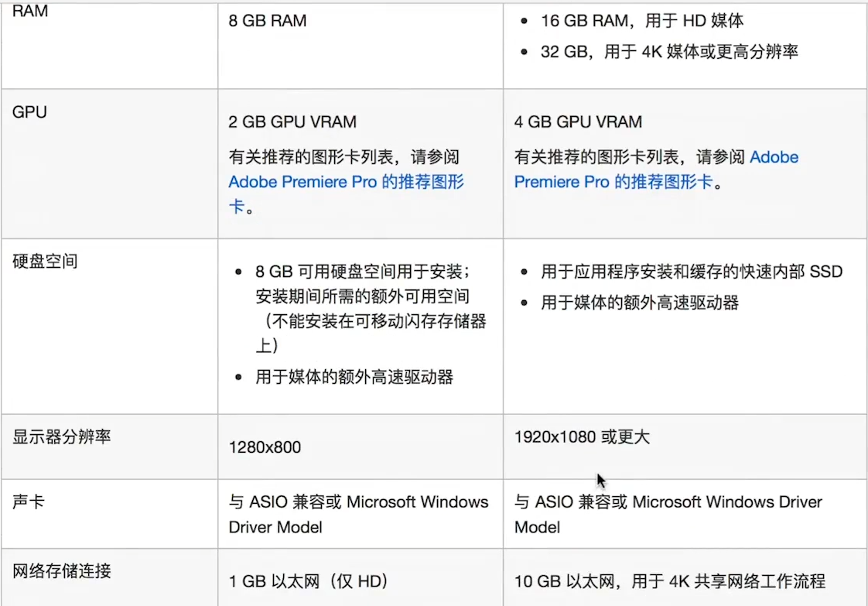Click the 16 GB RAM HD media bullet
Image resolution: width=868 pixels, height=606 pixels.
642,21
